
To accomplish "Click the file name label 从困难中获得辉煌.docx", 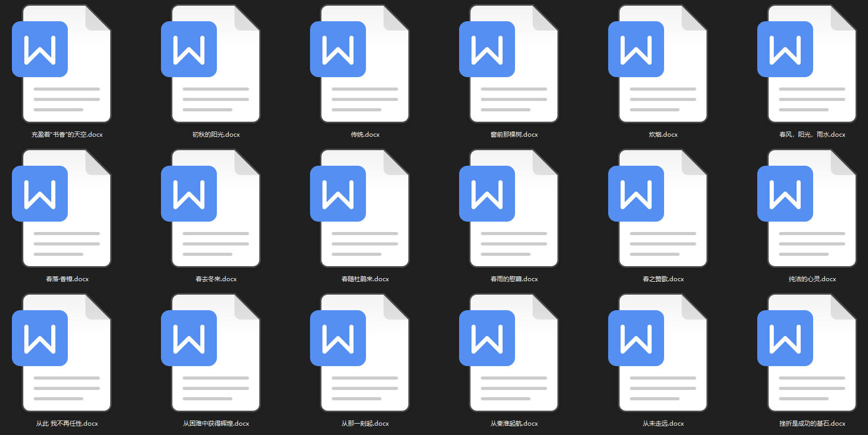I will [x=216, y=424].
